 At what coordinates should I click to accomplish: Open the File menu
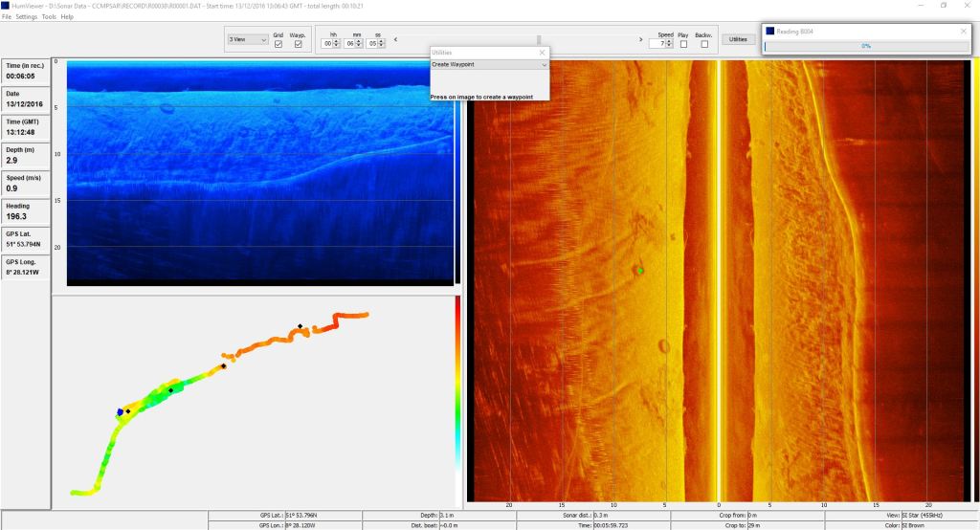point(7,17)
